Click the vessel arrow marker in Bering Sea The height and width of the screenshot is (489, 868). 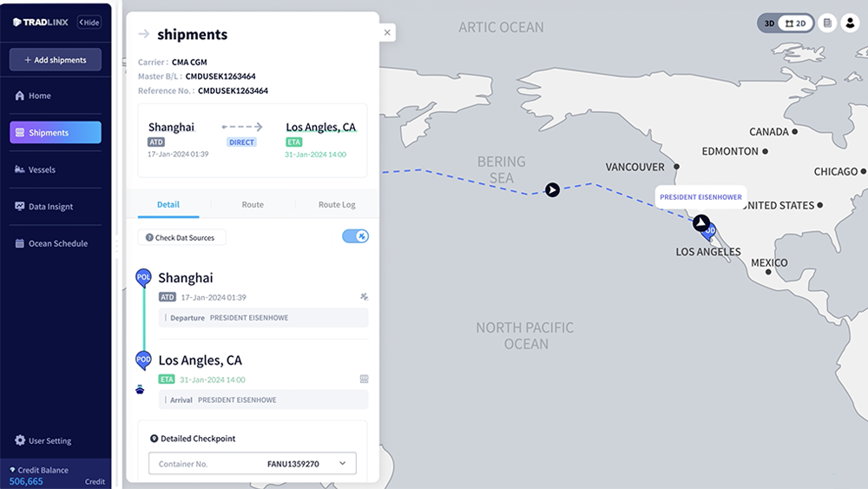click(552, 190)
